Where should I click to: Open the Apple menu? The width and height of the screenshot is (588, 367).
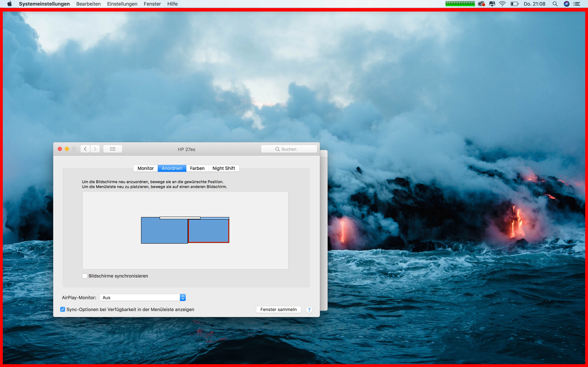click(9, 4)
